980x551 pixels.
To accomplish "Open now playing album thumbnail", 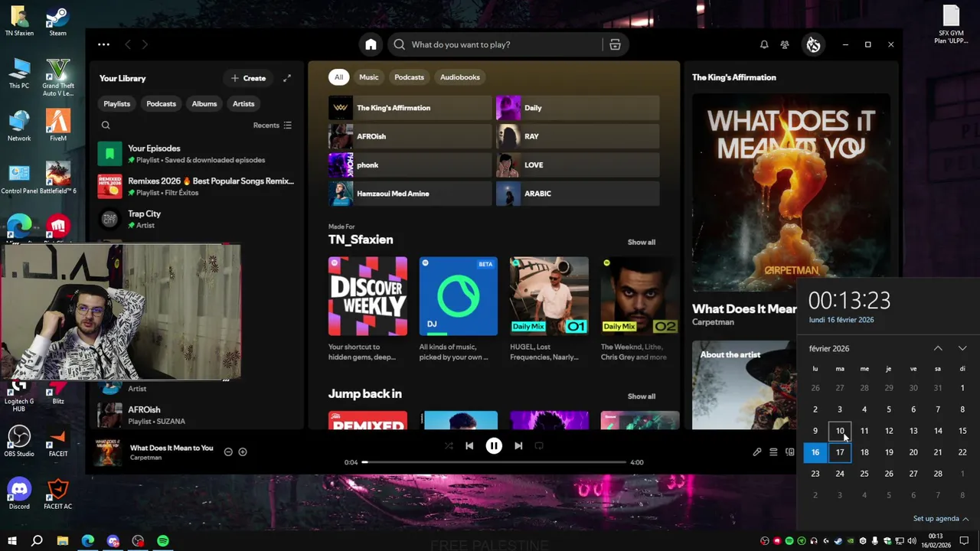I will [x=108, y=452].
